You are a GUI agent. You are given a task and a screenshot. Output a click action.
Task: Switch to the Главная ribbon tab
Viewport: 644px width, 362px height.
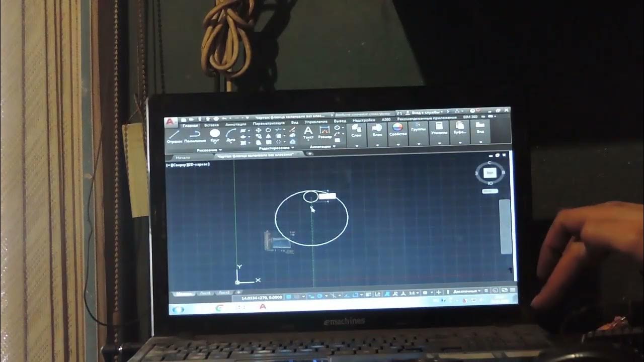click(x=190, y=126)
